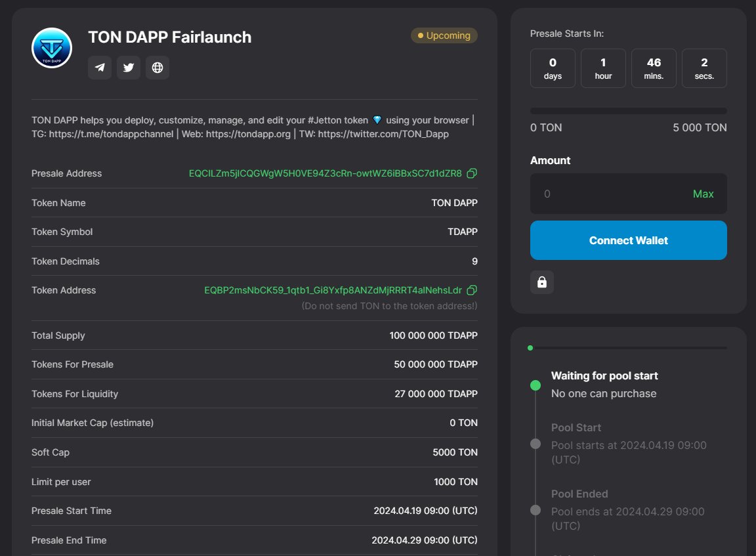Viewport: 756px width, 556px height.
Task: Open the token address link starting EQBP2msN
Action: click(333, 289)
